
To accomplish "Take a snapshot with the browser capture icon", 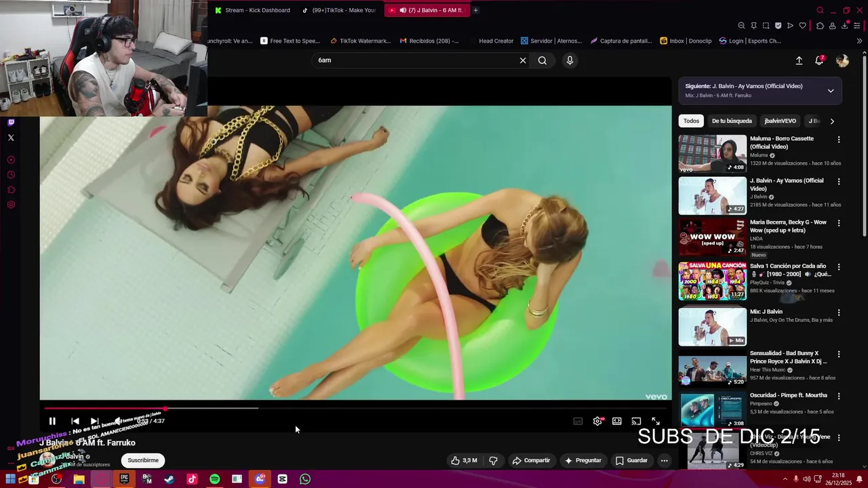I will click(x=766, y=26).
